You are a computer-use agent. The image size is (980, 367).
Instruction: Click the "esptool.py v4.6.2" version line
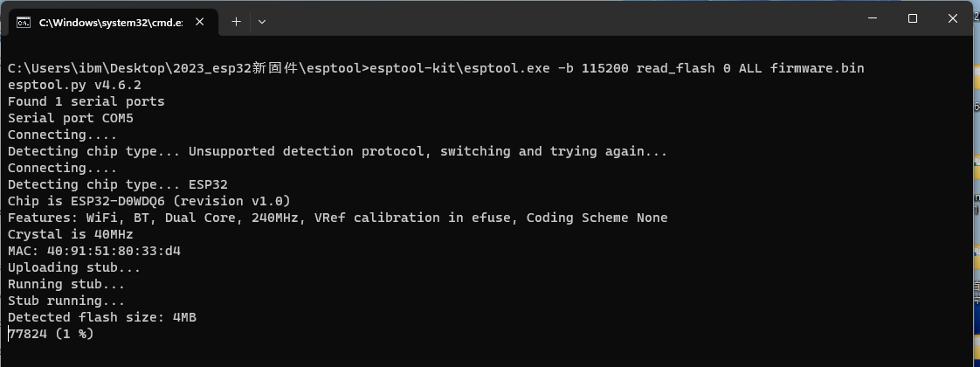coord(74,85)
